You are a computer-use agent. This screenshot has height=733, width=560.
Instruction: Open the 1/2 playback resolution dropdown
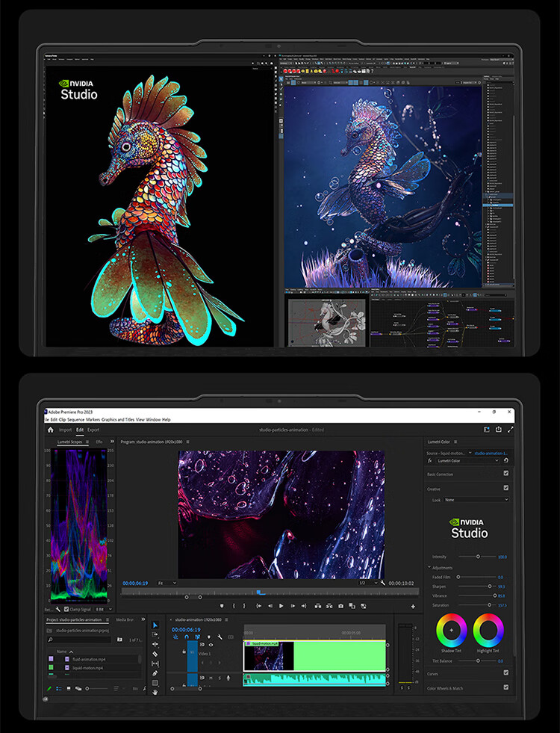tap(368, 583)
